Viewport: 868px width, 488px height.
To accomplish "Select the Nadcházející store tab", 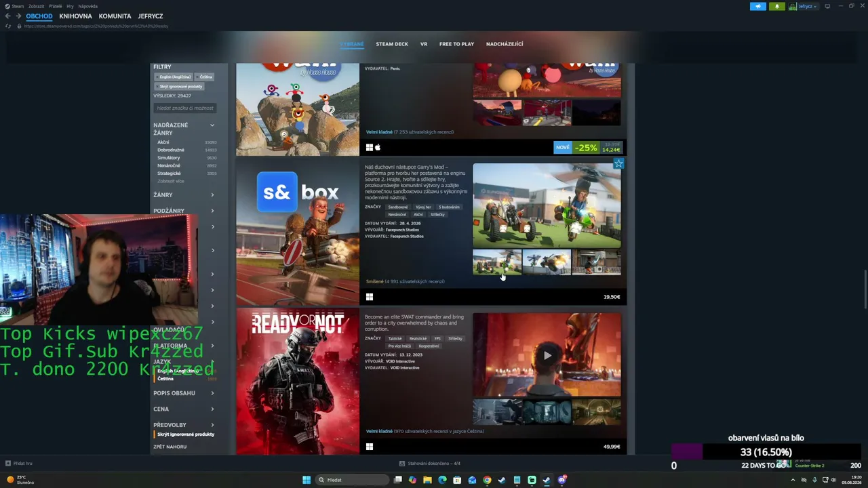I will [x=505, y=44].
